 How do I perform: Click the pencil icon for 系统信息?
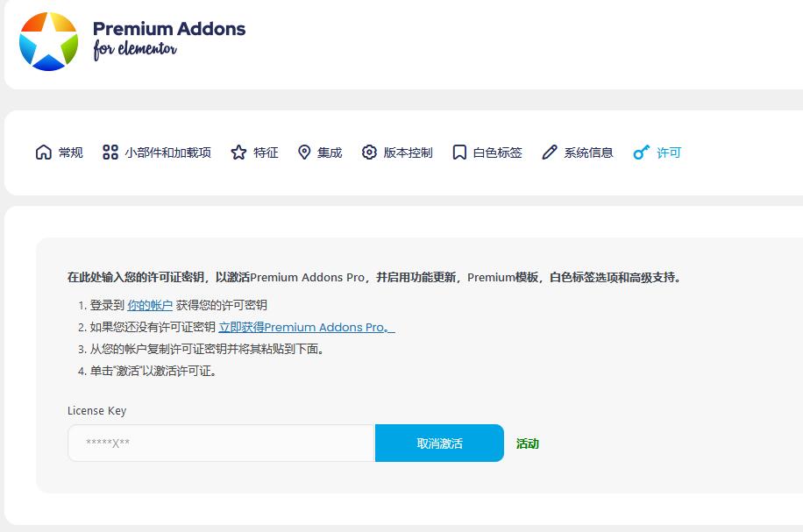(x=550, y=153)
